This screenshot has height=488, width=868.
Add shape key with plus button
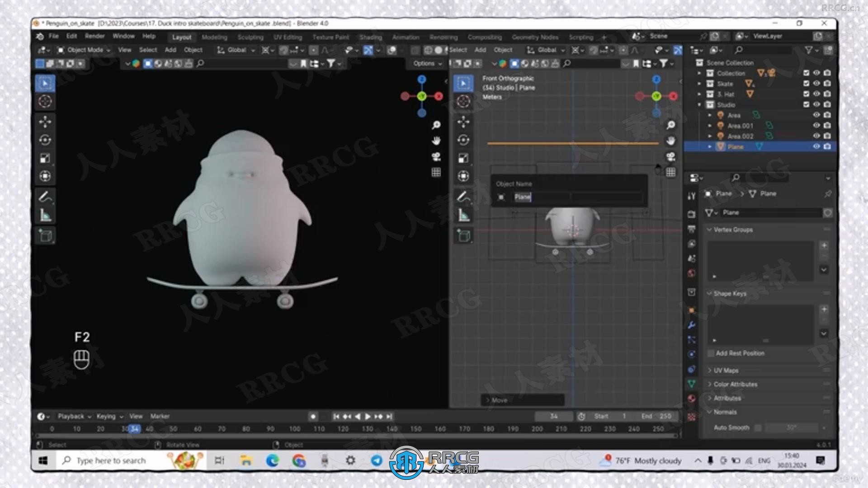[x=824, y=309]
